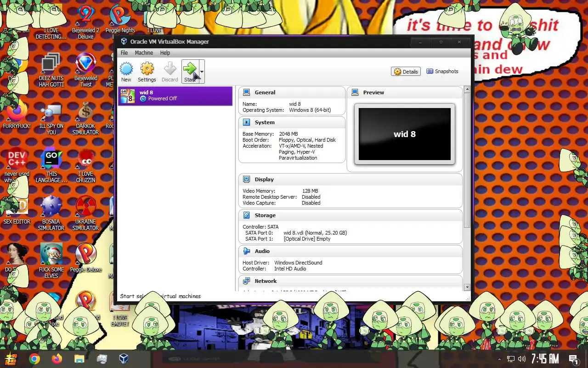Show hidden tray icons arrow
Viewport: 588px width, 368px height.
[x=499, y=359]
